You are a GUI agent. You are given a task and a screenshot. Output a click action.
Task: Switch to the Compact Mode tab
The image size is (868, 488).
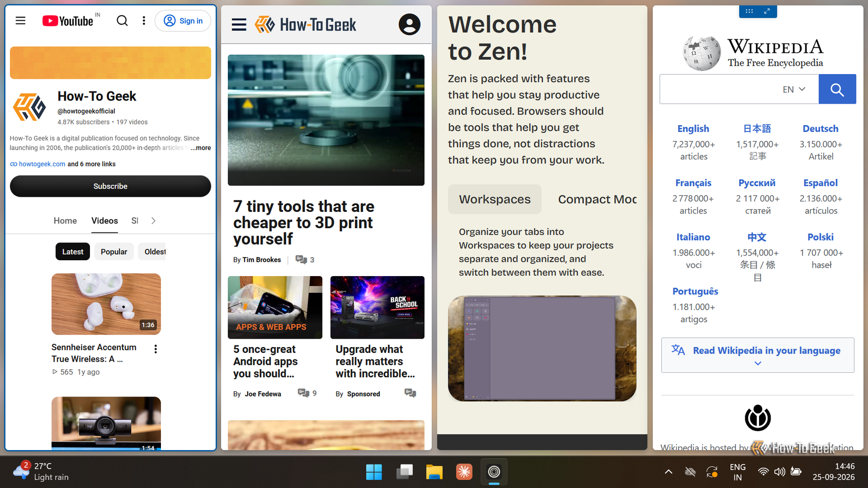[x=597, y=199]
